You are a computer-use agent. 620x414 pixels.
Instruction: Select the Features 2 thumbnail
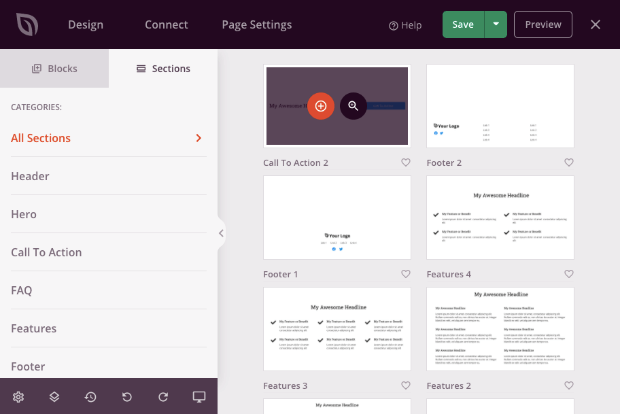(x=500, y=329)
